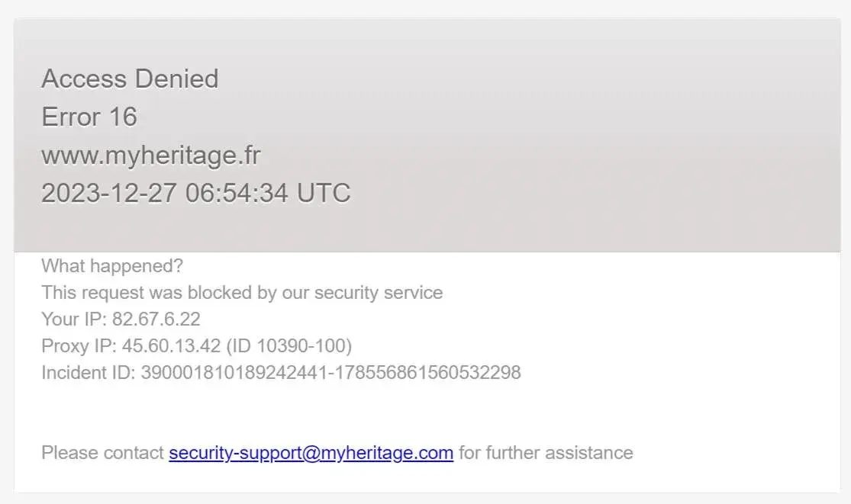Click the Incident ID label

[x=88, y=373]
